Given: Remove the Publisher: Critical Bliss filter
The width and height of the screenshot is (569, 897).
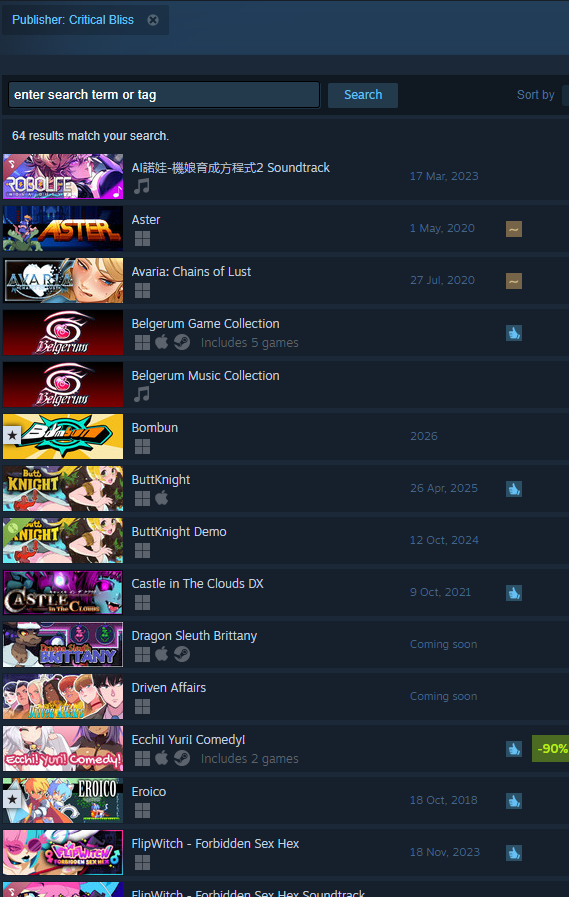Looking at the screenshot, I should [153, 20].
